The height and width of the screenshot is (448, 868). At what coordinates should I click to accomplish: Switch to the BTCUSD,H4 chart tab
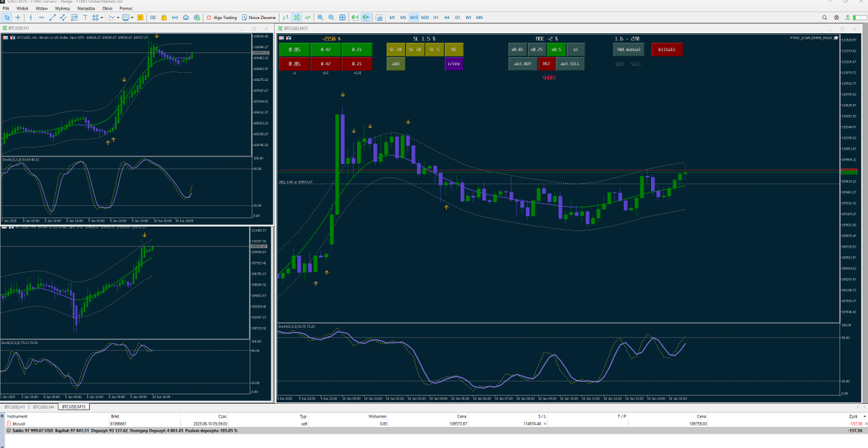pyautogui.click(x=43, y=407)
